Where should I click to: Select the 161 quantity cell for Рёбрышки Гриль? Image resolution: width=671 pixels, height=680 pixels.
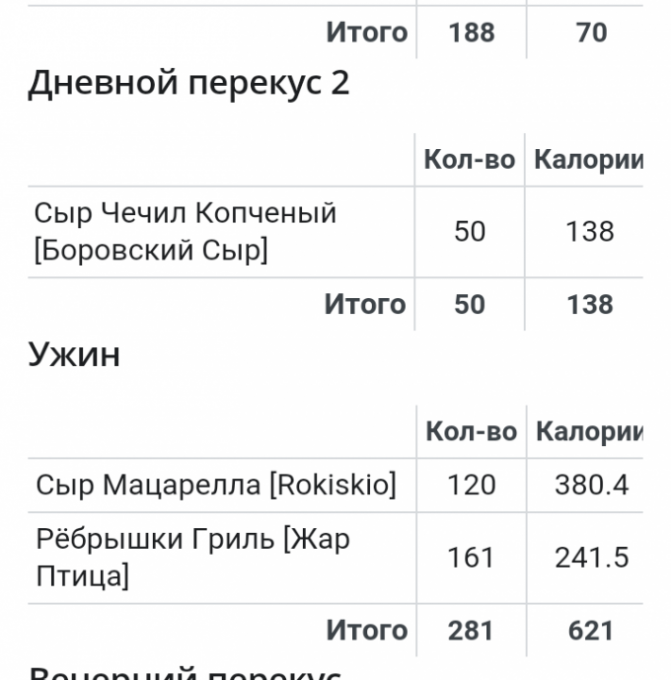(x=471, y=557)
